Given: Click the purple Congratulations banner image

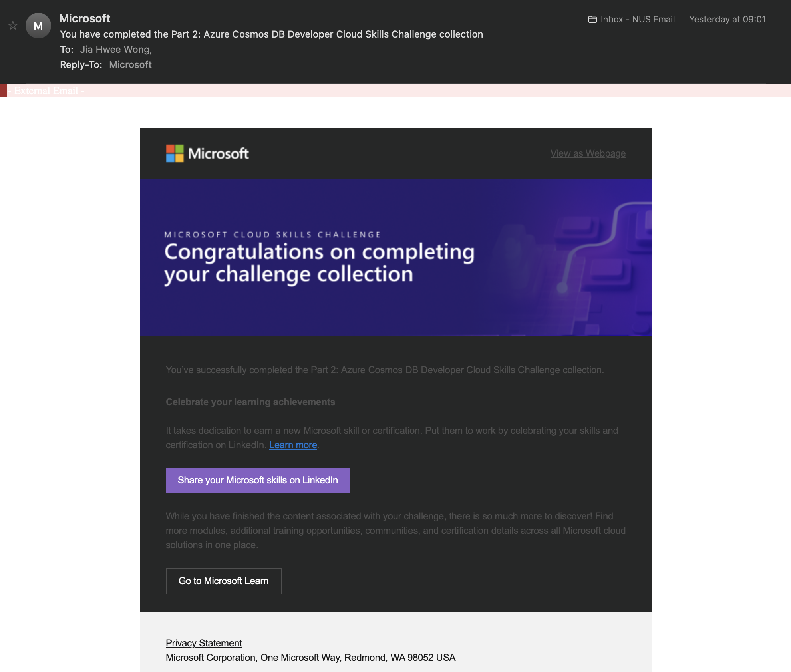Looking at the screenshot, I should [395, 257].
